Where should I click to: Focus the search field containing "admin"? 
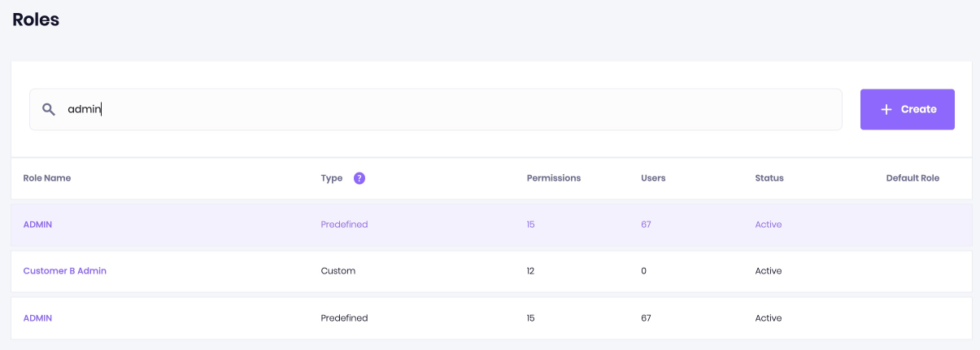pyautogui.click(x=436, y=109)
